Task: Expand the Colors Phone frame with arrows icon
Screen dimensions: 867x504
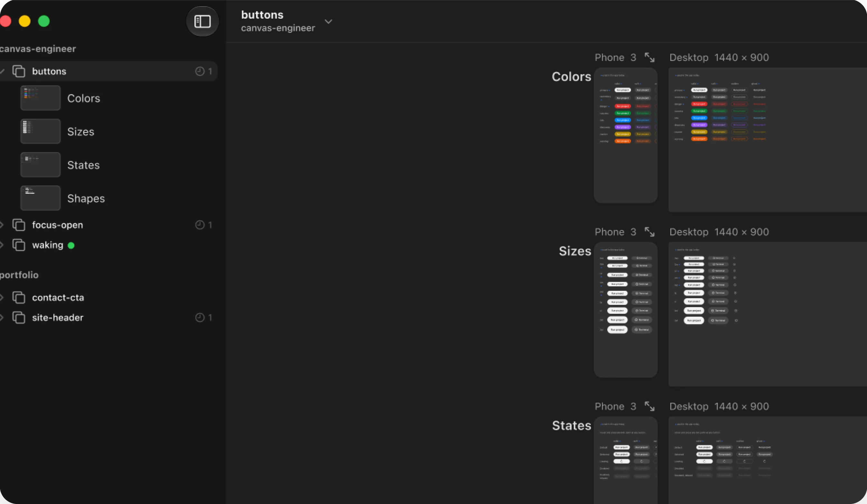Action: pyautogui.click(x=650, y=58)
